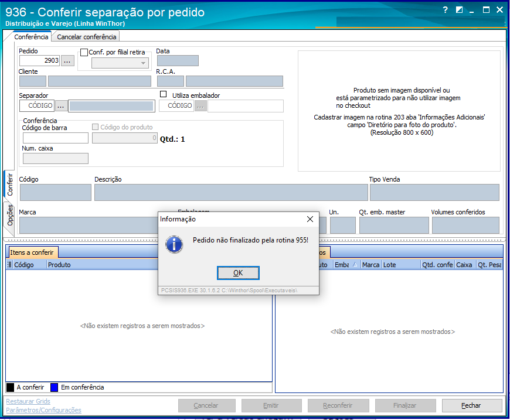Click the Descrição field
Screen dimensions: 510x420
click(x=231, y=193)
